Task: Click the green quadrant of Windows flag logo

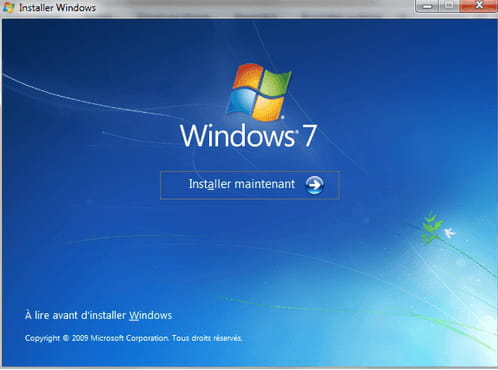Action: click(x=276, y=83)
